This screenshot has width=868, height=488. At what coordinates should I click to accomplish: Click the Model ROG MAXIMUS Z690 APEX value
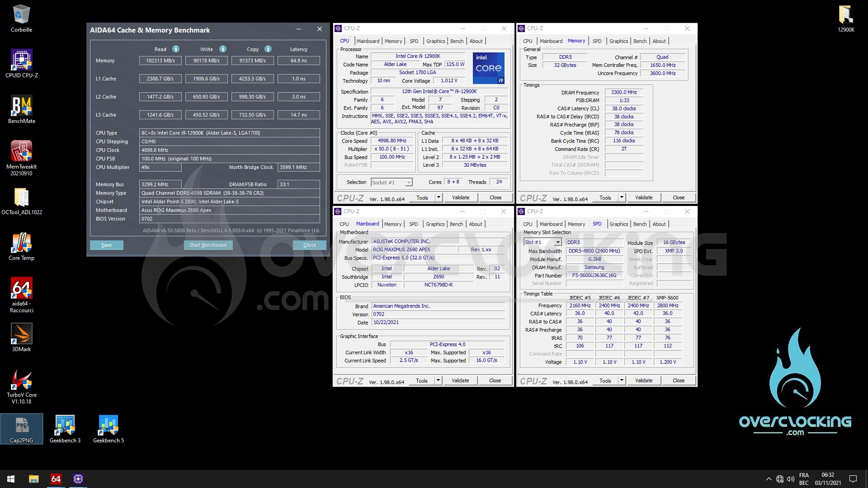[414, 249]
